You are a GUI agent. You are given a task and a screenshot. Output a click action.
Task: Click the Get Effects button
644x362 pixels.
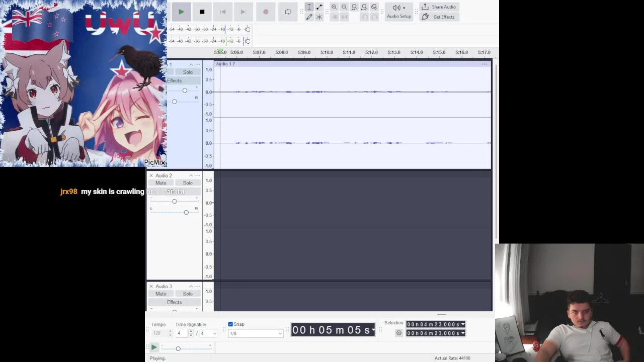(x=439, y=17)
